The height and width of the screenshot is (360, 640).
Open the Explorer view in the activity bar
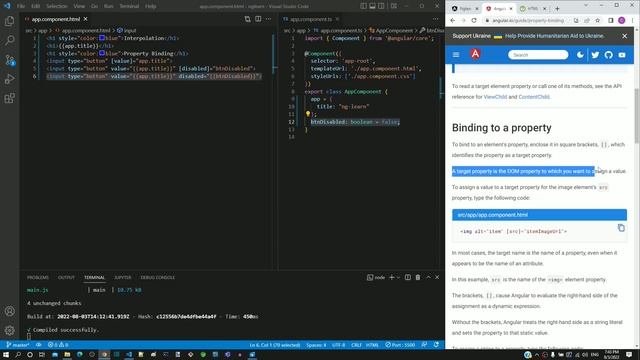[9, 21]
